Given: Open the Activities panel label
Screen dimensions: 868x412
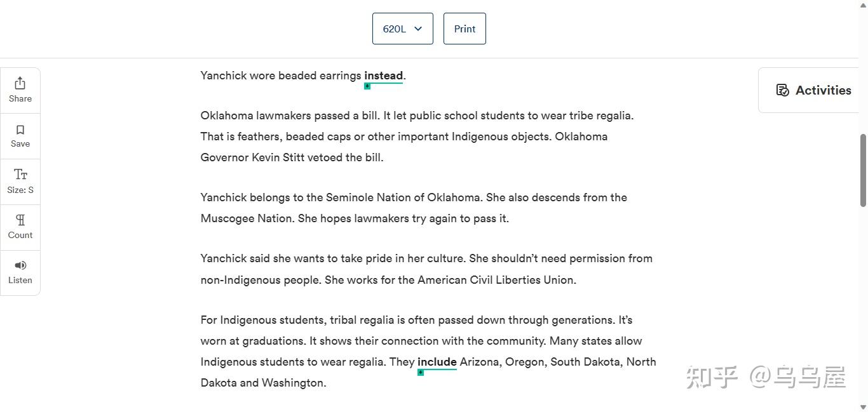Looking at the screenshot, I should [823, 90].
